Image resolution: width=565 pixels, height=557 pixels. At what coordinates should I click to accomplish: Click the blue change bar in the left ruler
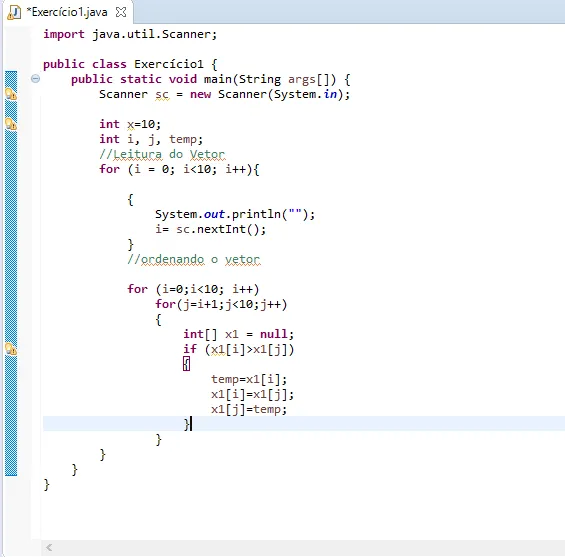pos(11,273)
